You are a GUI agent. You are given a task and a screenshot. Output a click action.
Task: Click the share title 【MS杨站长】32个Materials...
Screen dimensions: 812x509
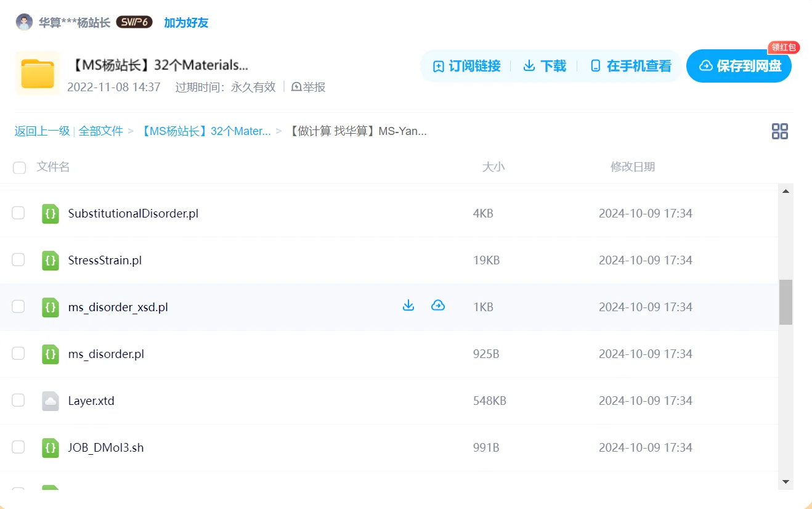pyautogui.click(x=159, y=65)
